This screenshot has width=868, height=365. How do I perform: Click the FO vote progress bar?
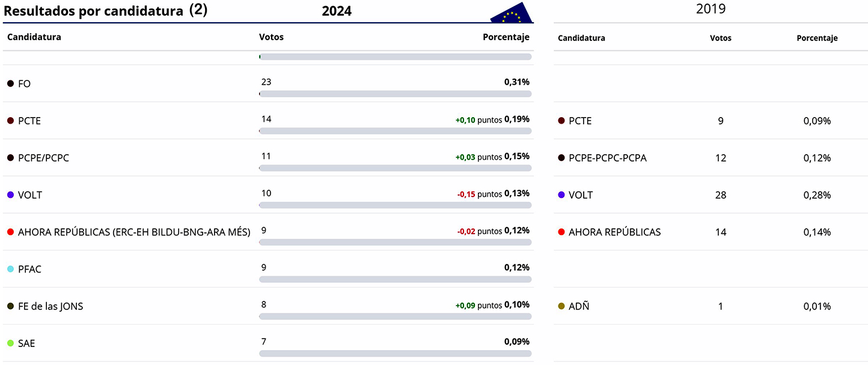coord(395,94)
